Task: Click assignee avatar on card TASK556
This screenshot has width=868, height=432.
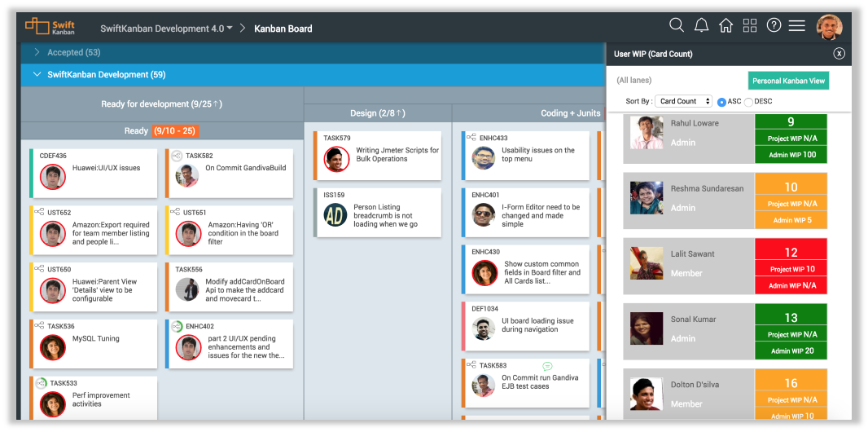Action: point(187,289)
